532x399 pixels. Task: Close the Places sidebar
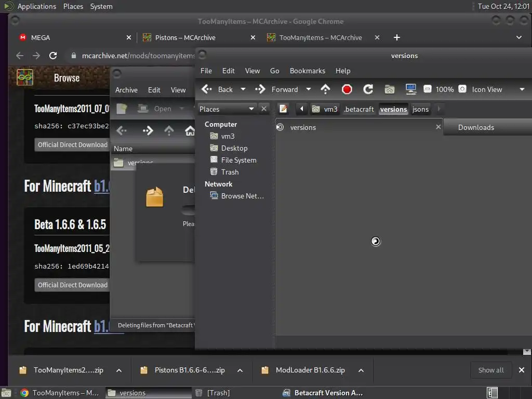point(264,109)
